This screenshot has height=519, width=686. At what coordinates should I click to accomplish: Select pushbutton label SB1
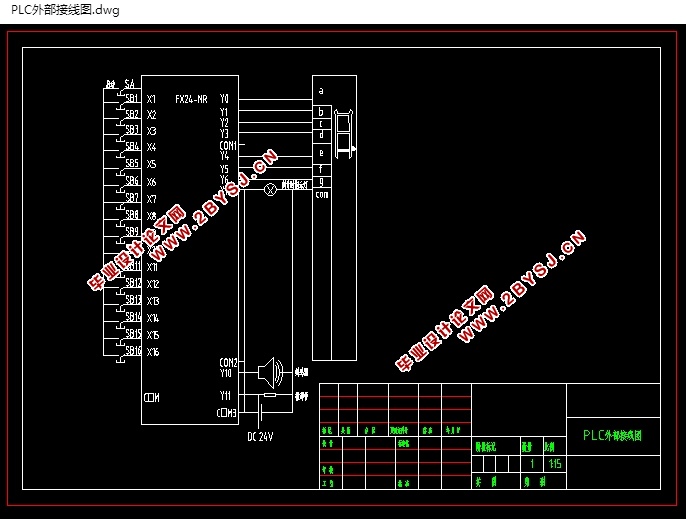tap(132, 98)
